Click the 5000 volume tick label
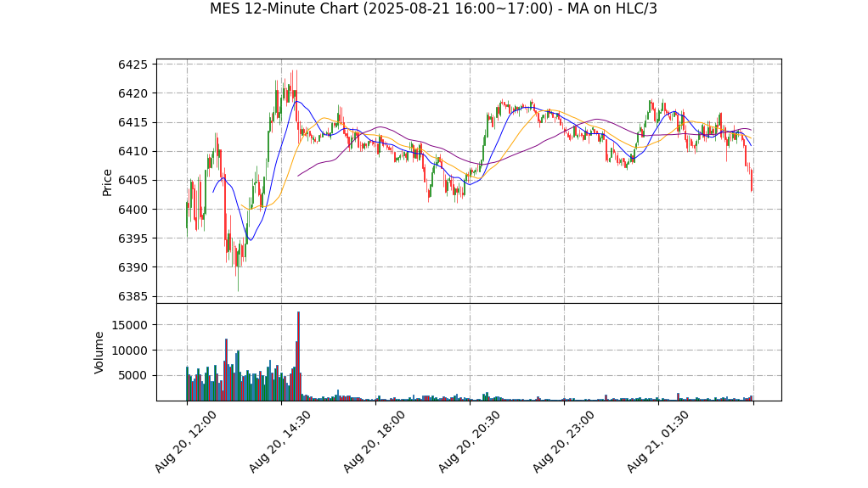 (x=132, y=376)
